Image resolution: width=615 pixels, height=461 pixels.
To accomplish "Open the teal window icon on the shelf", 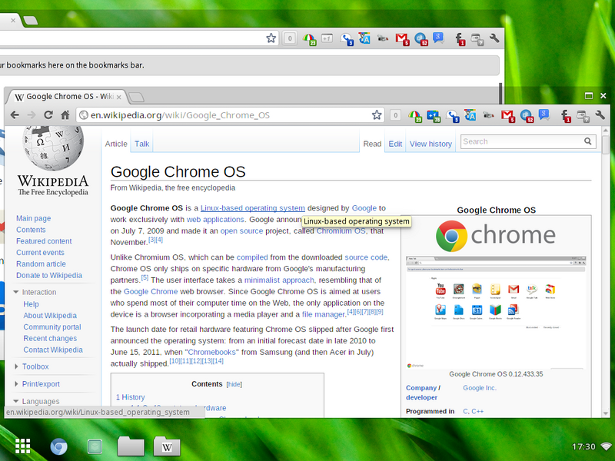I will tap(95, 446).
